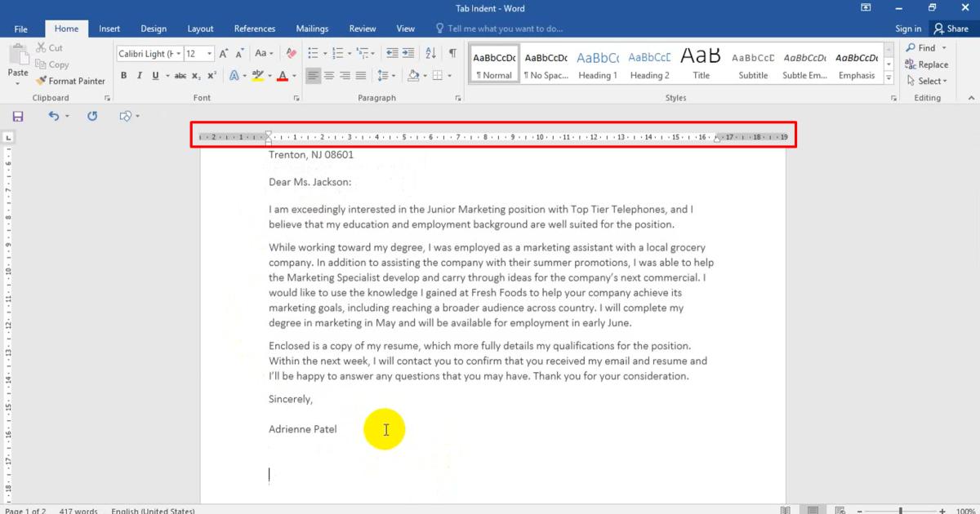Open Ribbon Display Options in title bar
This screenshot has width=980, height=514.
866,7
